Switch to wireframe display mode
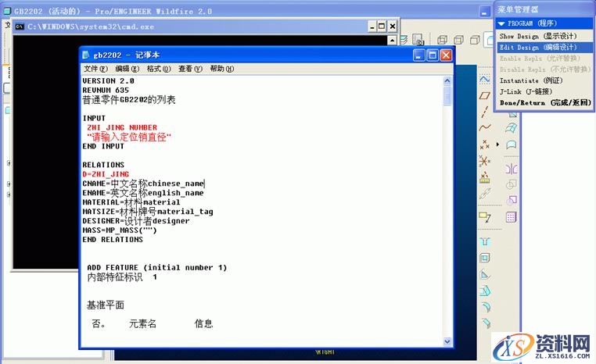 [x=443, y=40]
